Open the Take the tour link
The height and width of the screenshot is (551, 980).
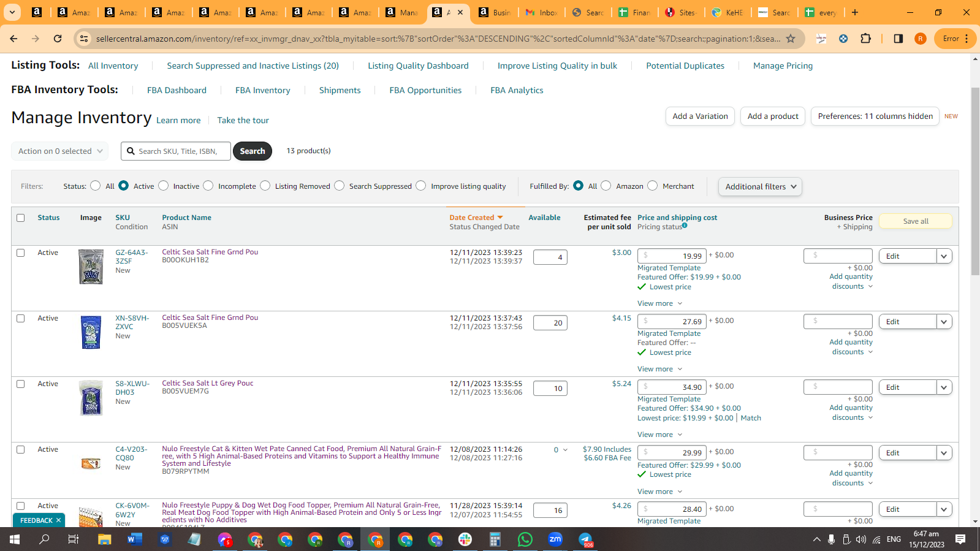click(x=243, y=120)
